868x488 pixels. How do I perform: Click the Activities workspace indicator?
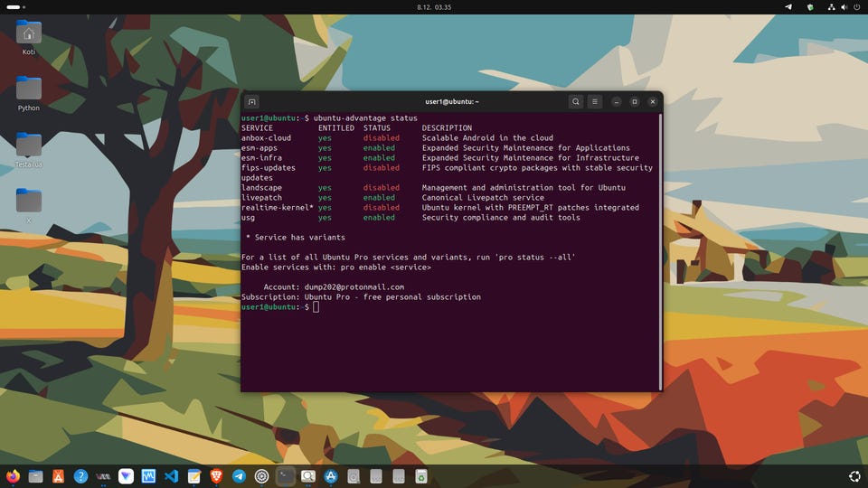tap(15, 6)
